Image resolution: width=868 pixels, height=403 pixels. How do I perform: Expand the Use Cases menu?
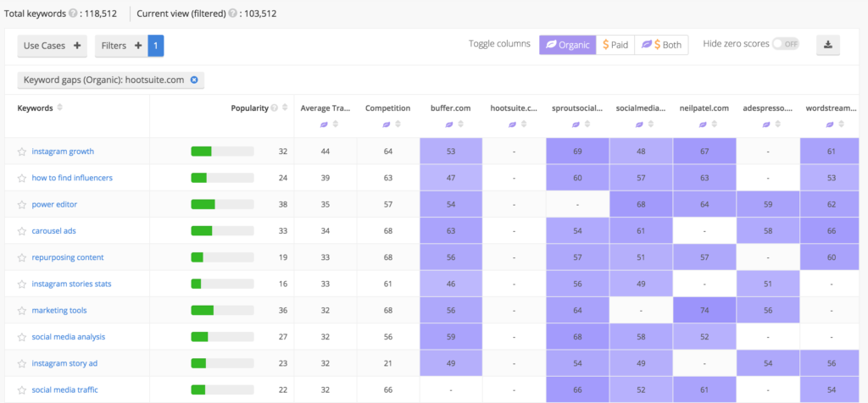click(52, 46)
